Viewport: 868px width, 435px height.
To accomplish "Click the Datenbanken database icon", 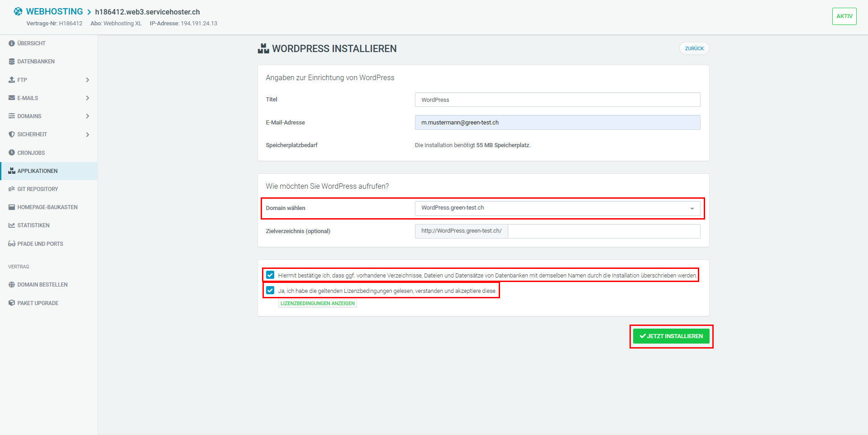I will click(12, 62).
